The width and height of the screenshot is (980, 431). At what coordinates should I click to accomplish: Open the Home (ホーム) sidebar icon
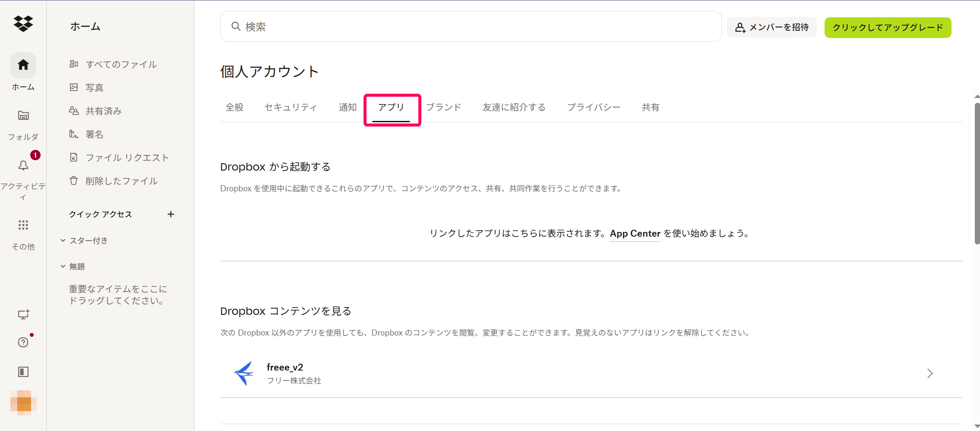[x=23, y=65]
